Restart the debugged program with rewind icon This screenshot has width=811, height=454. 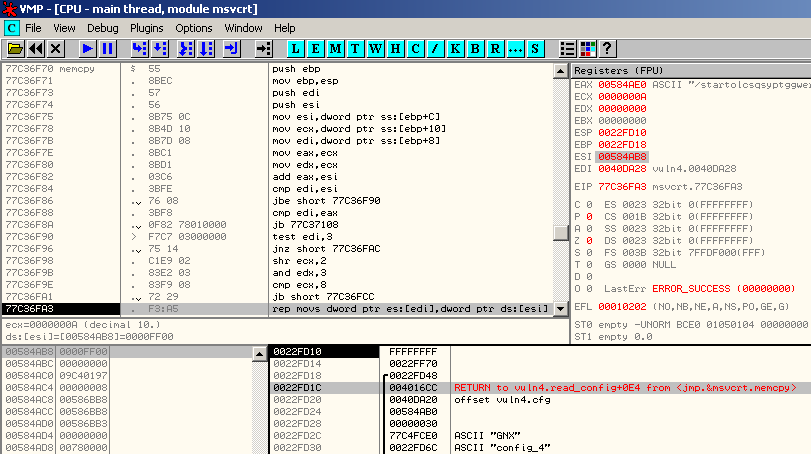pos(36,48)
